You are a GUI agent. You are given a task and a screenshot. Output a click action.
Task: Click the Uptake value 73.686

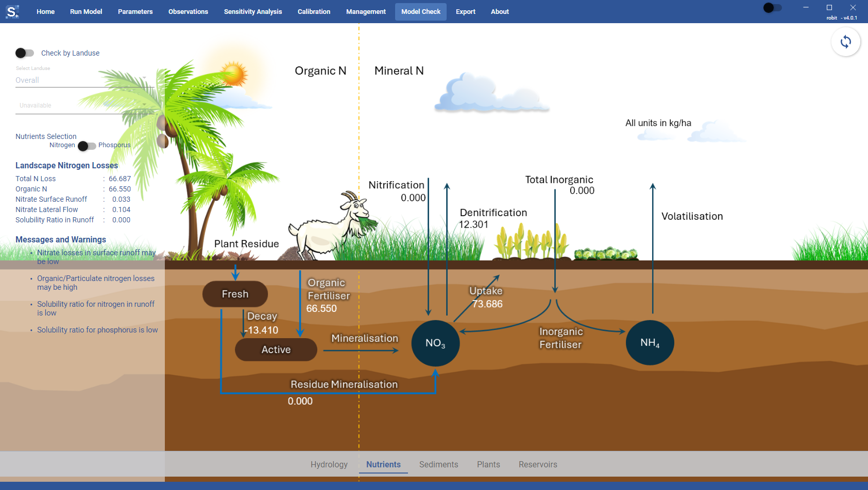tap(487, 304)
